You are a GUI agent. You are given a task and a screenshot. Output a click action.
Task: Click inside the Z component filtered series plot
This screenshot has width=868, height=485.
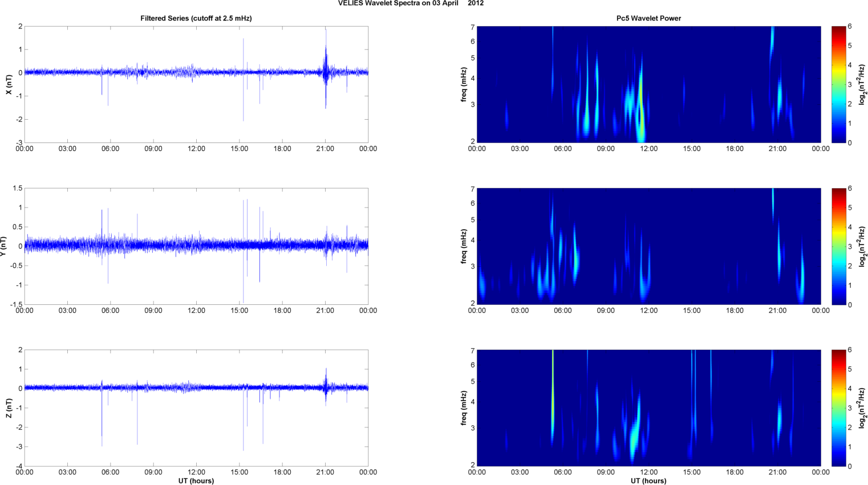point(196,408)
